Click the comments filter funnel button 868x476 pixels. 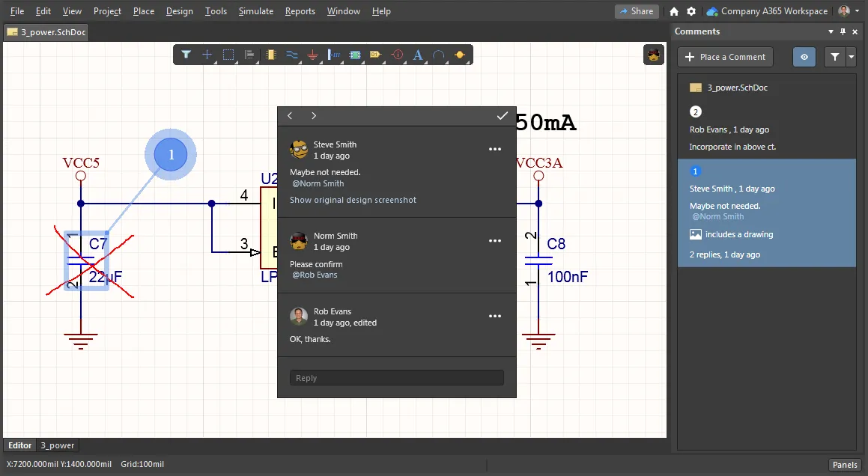(835, 57)
